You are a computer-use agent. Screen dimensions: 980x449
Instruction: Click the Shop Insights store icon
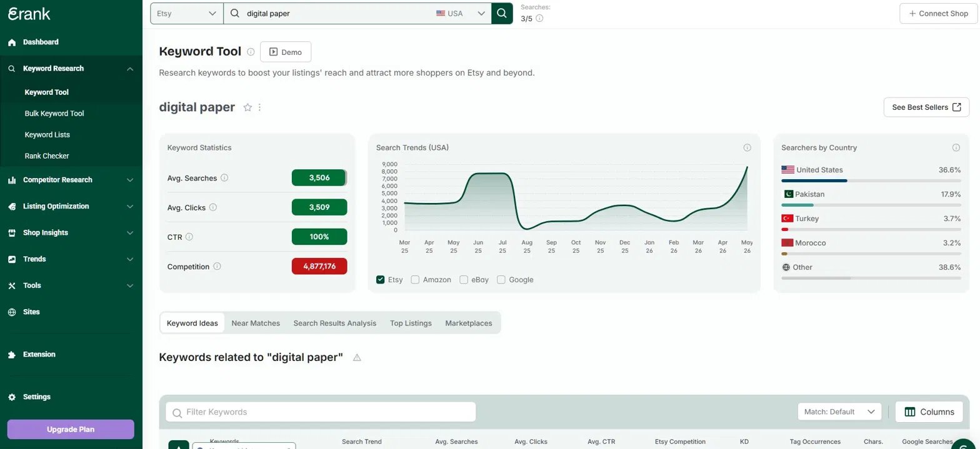12,232
